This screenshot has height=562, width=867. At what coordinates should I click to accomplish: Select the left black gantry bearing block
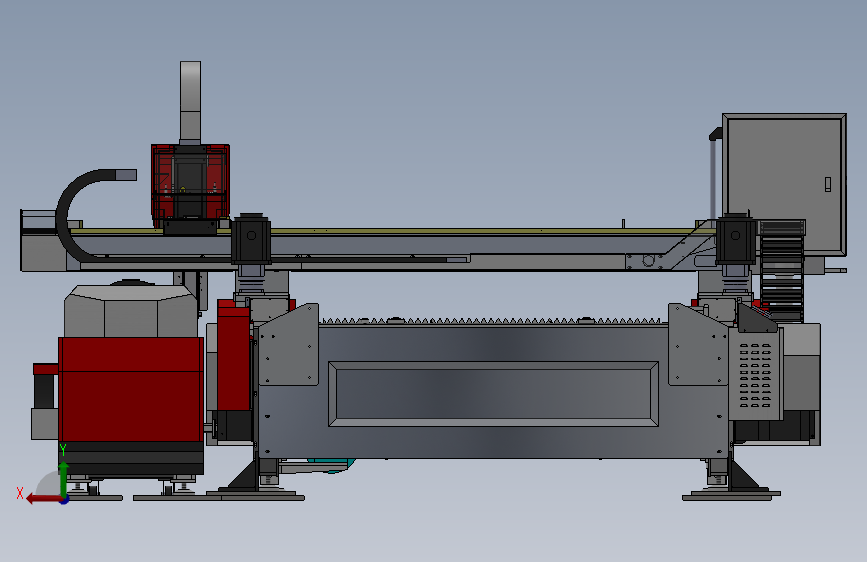[251, 239]
